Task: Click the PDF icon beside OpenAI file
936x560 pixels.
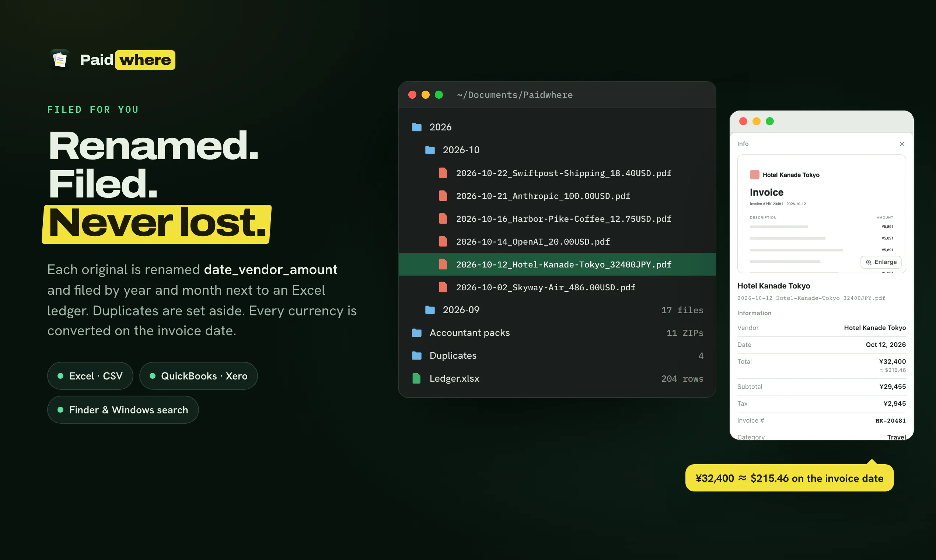Action: coord(443,242)
